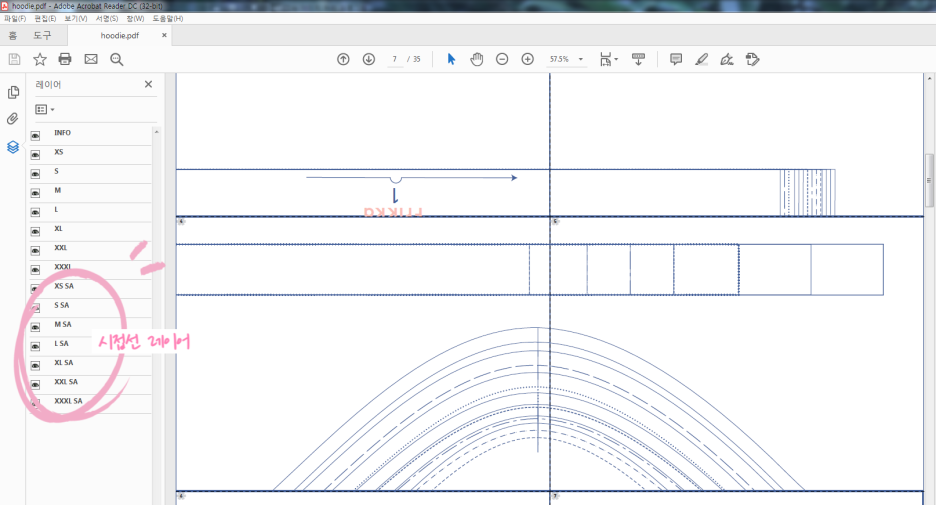Open attachments paperclip panel icon
Screen dimensions: 936x505
click(x=13, y=119)
